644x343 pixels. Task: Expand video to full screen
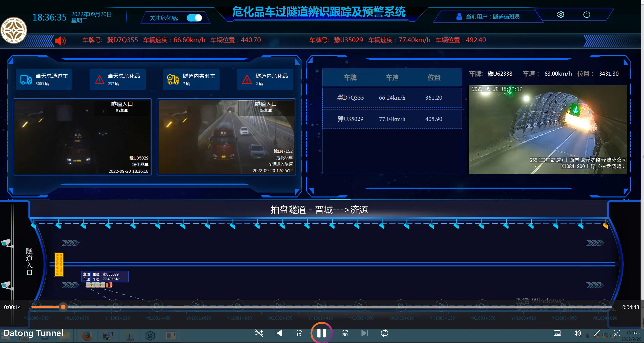[x=597, y=333]
